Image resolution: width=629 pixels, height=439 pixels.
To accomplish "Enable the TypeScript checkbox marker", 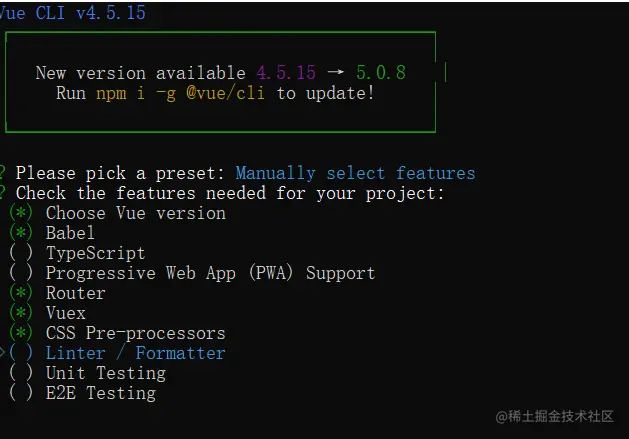I will click(x=20, y=253).
